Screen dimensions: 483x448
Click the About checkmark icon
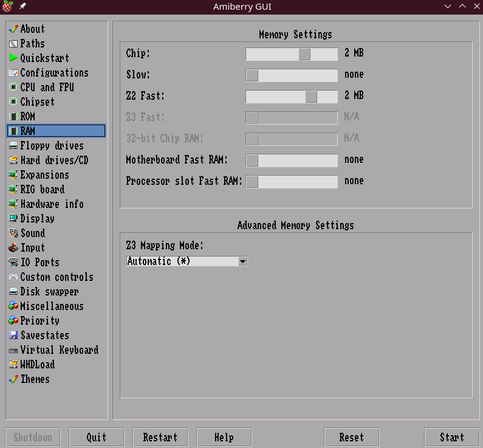point(13,29)
